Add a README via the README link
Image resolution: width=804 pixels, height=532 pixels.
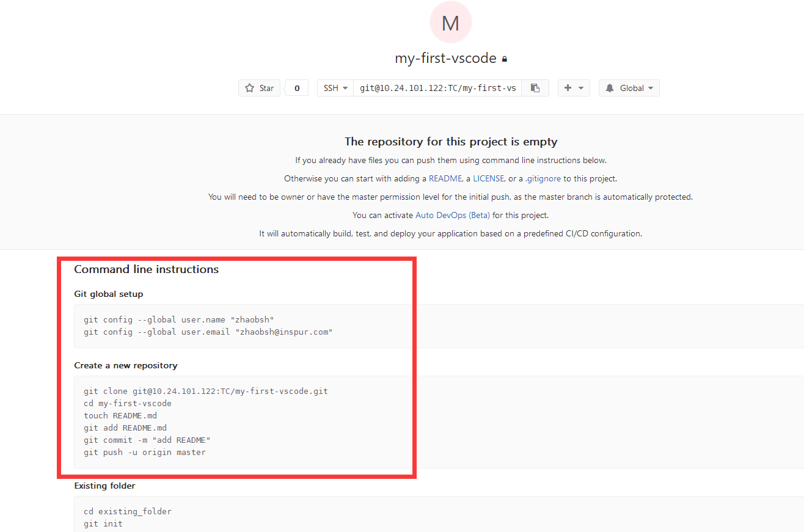tap(445, 178)
